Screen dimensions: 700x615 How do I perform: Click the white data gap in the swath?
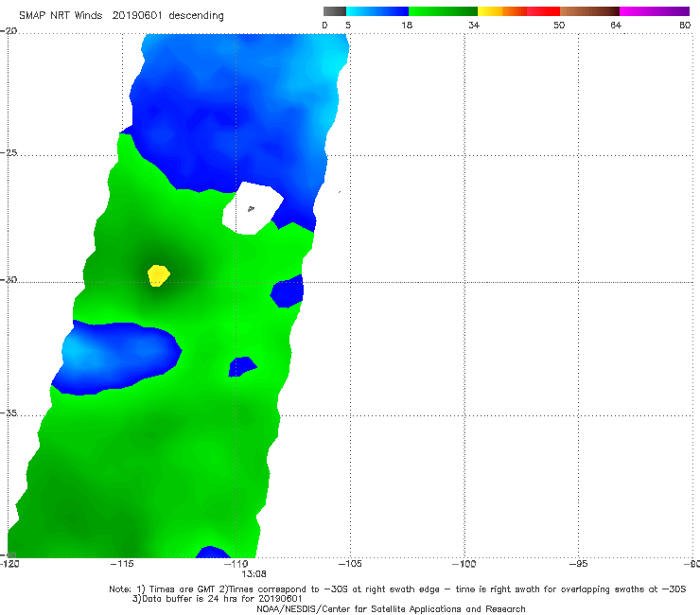pos(253,208)
